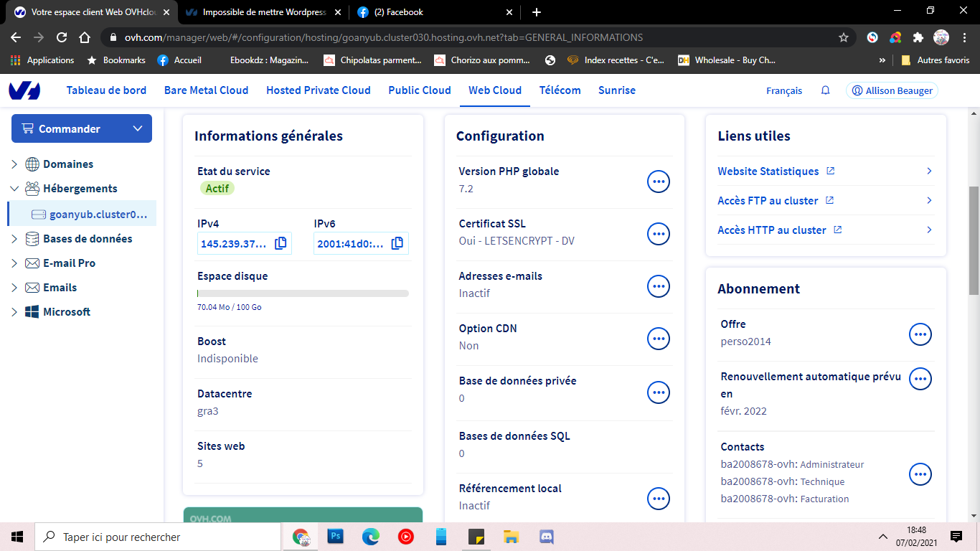Copy the IPv4 address with copy icon
Screen dimensions: 980x551
[281, 243]
